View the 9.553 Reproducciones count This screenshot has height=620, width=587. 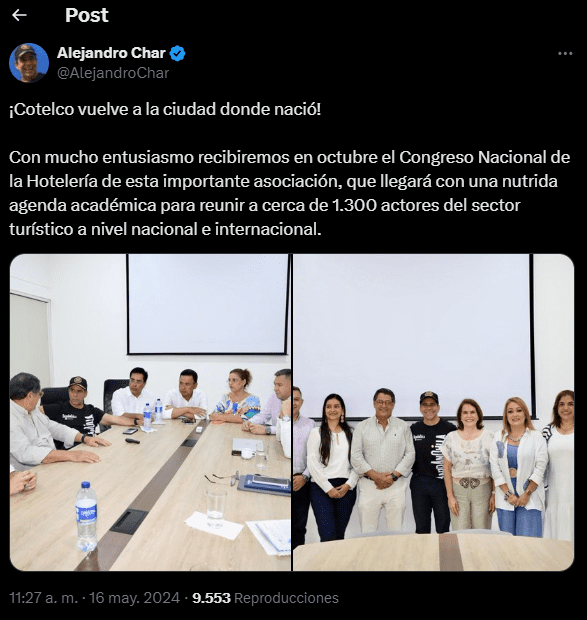click(x=265, y=598)
